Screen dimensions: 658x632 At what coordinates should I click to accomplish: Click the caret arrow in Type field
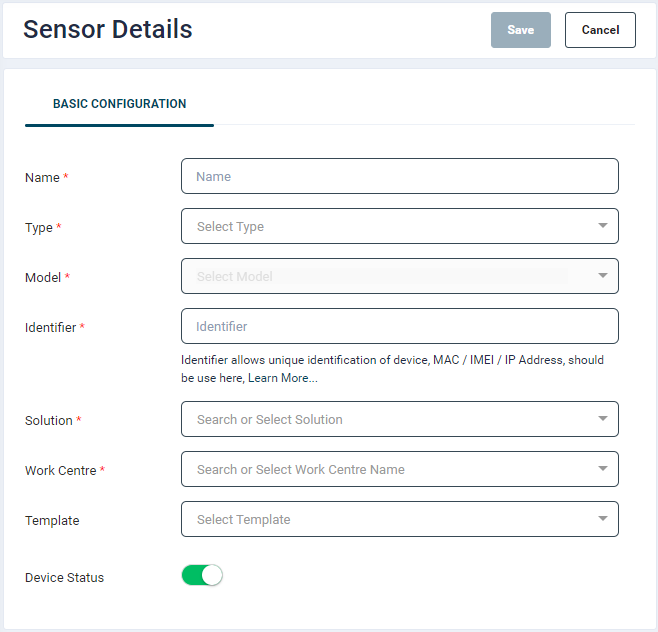tap(602, 226)
